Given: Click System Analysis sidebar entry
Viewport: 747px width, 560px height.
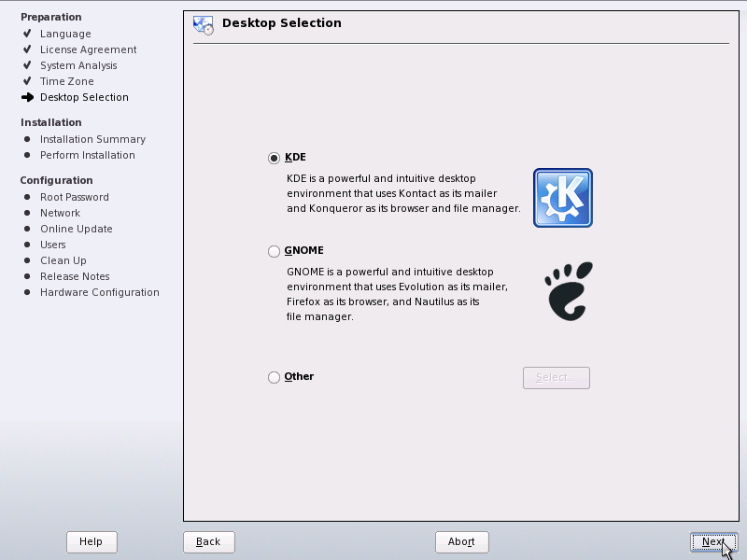Looking at the screenshot, I should (x=78, y=65).
